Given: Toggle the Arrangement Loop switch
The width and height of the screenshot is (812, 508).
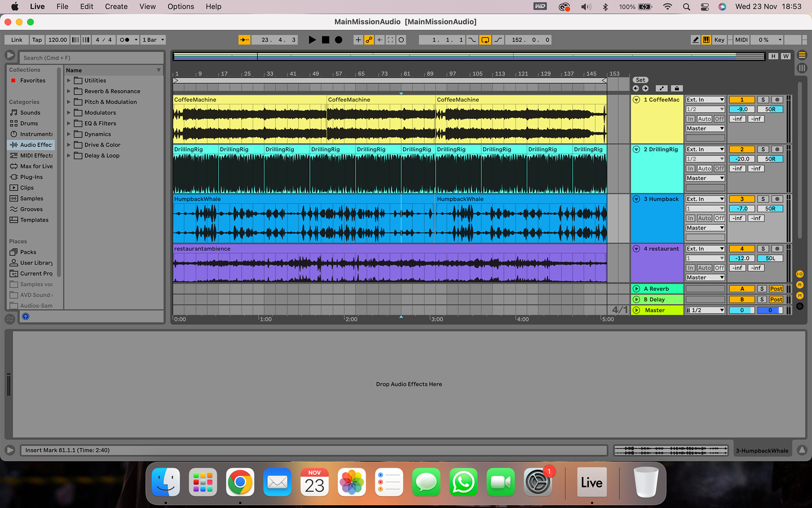Looking at the screenshot, I should click(485, 40).
